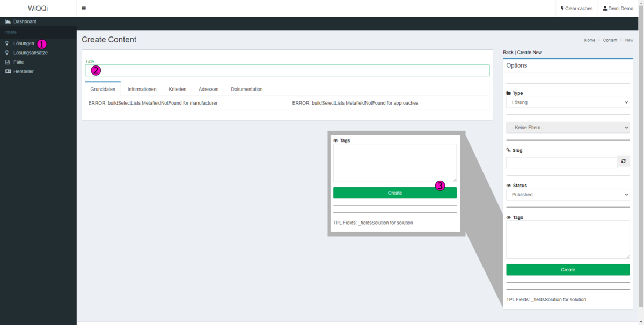Toggle the hamburger sidebar menu icon
This screenshot has width=644, height=325.
tap(83, 9)
